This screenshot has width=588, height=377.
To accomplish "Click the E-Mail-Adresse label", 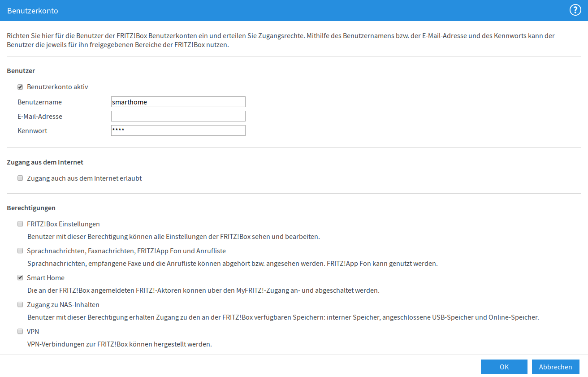I will [x=40, y=117].
